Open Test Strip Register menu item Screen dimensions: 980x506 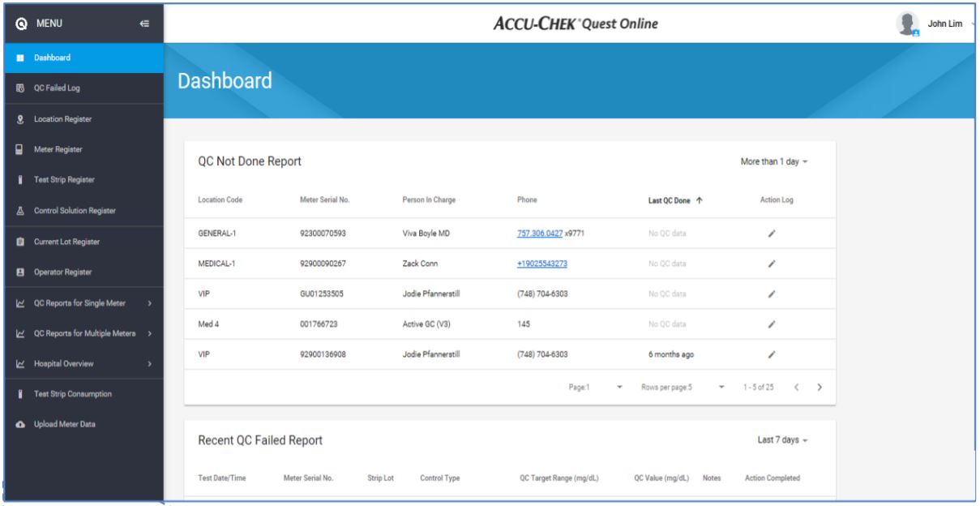point(83,180)
